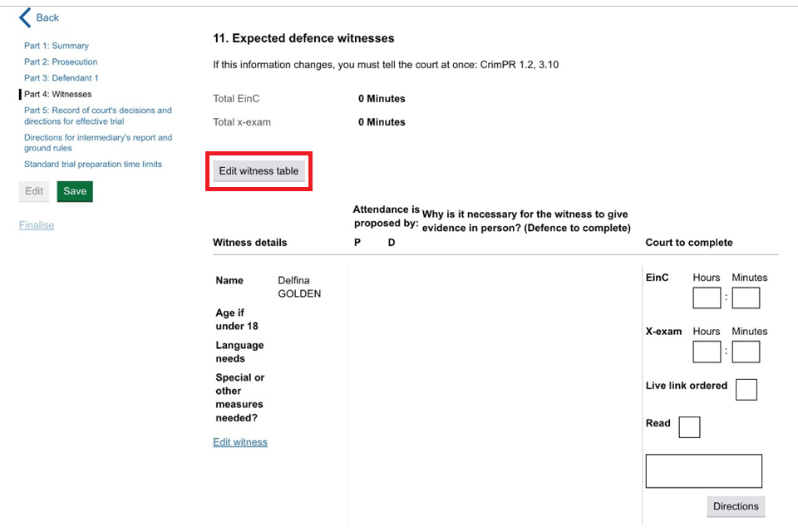This screenshot has width=798, height=532.
Task: Click Edit witness table button
Action: coord(259,171)
